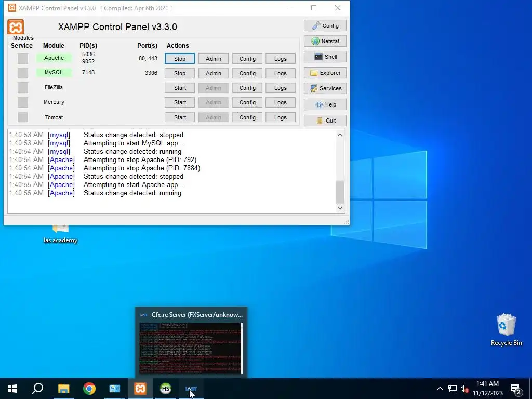Open the notification center icon
This screenshot has height=399, width=532.
tap(515, 389)
